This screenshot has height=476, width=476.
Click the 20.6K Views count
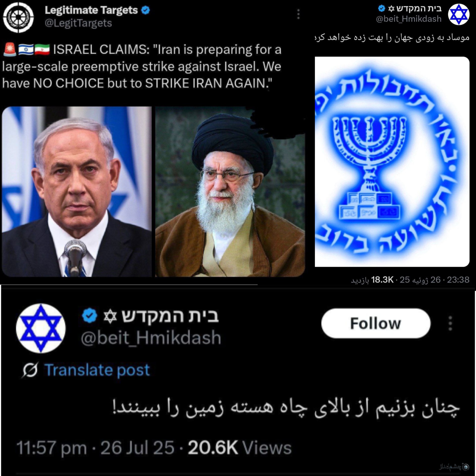point(239,447)
